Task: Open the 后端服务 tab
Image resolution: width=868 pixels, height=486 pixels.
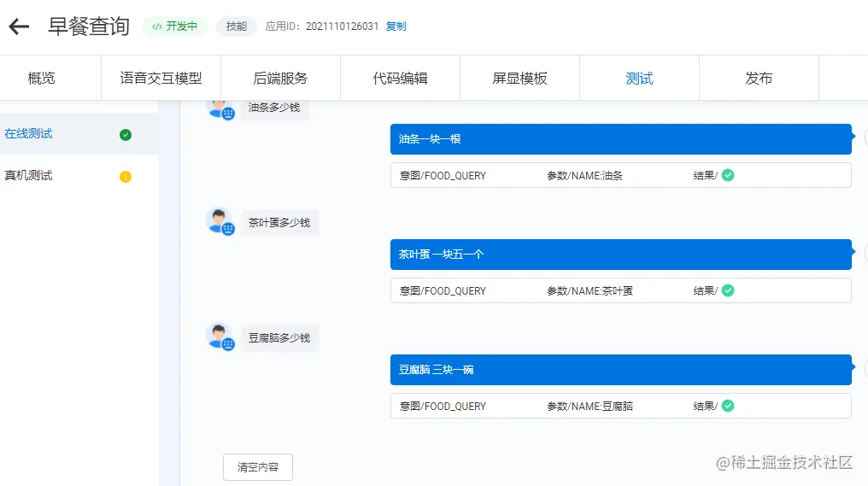Action: [281, 78]
